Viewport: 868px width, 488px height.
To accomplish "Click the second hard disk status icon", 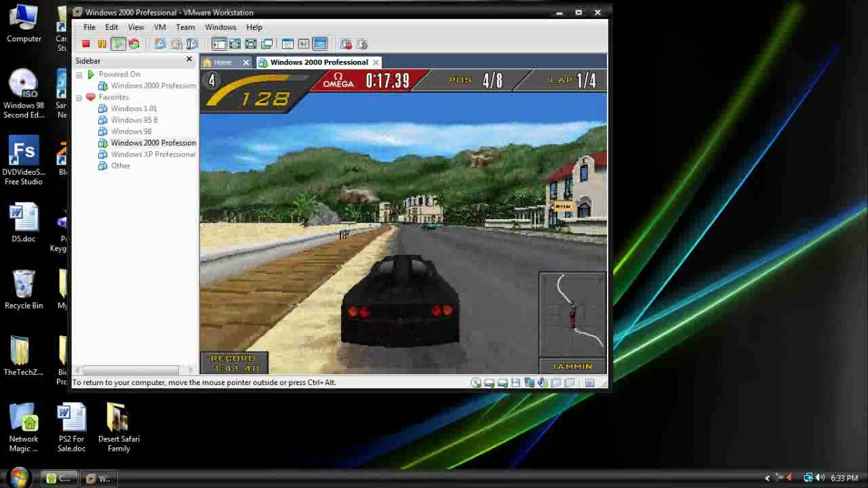I will [502, 383].
